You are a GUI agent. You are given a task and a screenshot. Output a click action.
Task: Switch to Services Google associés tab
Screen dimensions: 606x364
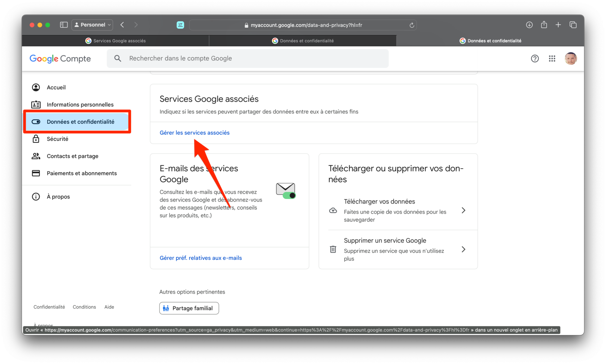(116, 41)
